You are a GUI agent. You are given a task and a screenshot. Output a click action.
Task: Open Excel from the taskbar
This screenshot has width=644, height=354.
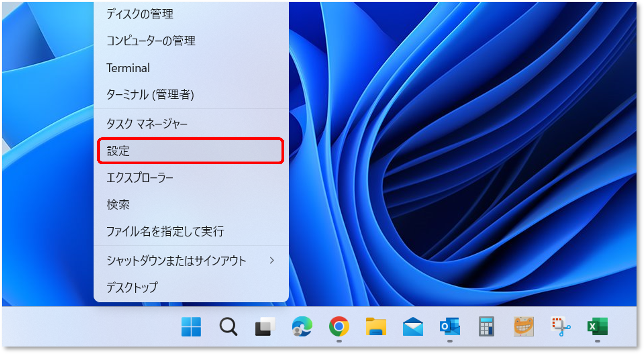click(597, 326)
